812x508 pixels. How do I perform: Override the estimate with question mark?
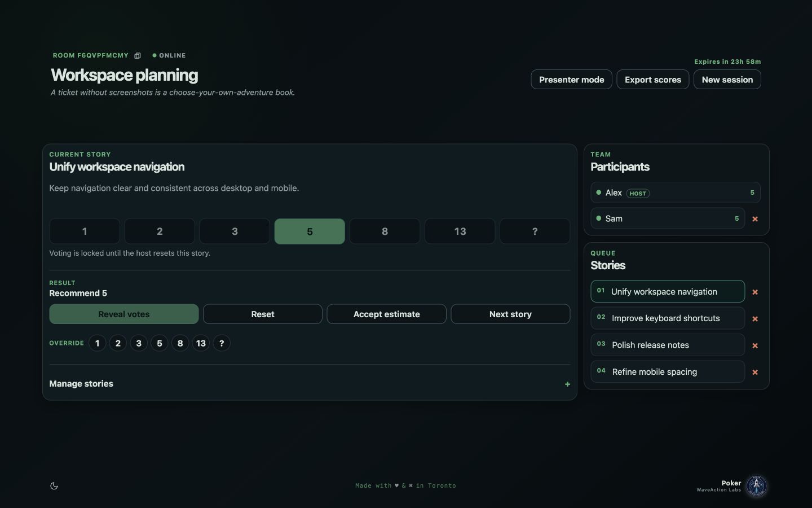(222, 343)
